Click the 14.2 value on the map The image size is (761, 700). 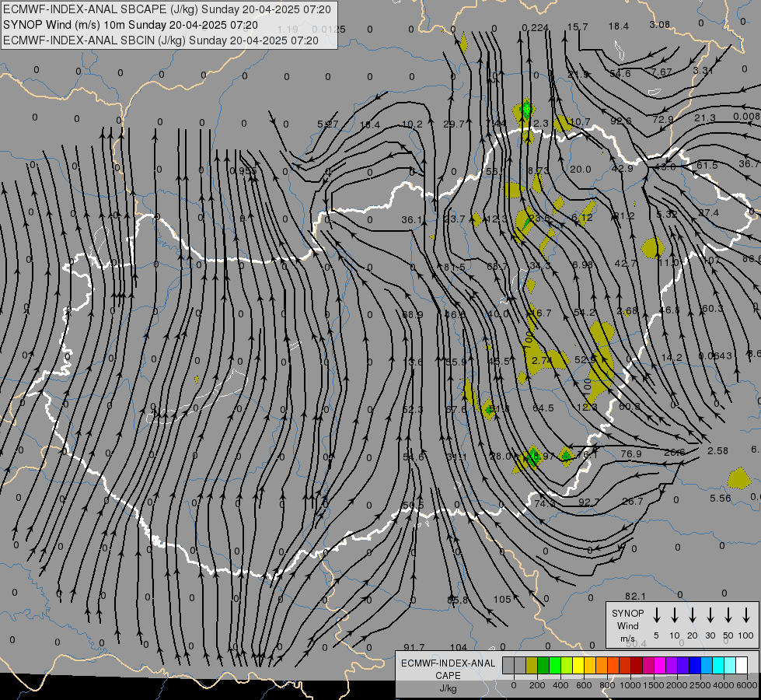pyautogui.click(x=672, y=357)
